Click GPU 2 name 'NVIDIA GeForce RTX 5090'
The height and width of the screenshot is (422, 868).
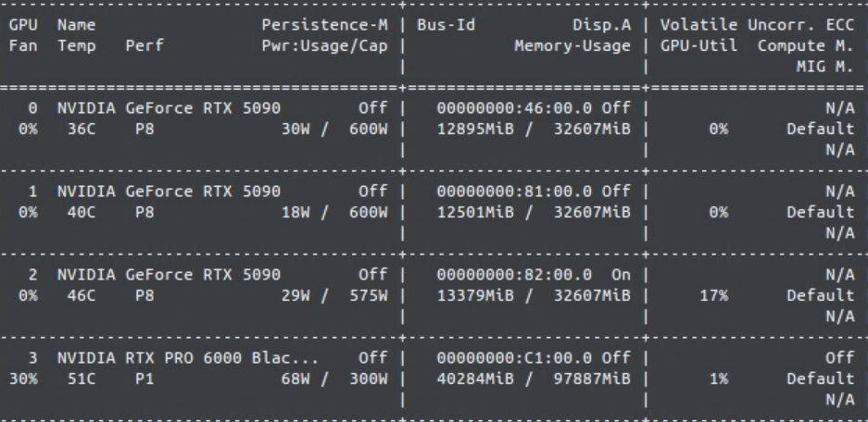[x=169, y=275]
